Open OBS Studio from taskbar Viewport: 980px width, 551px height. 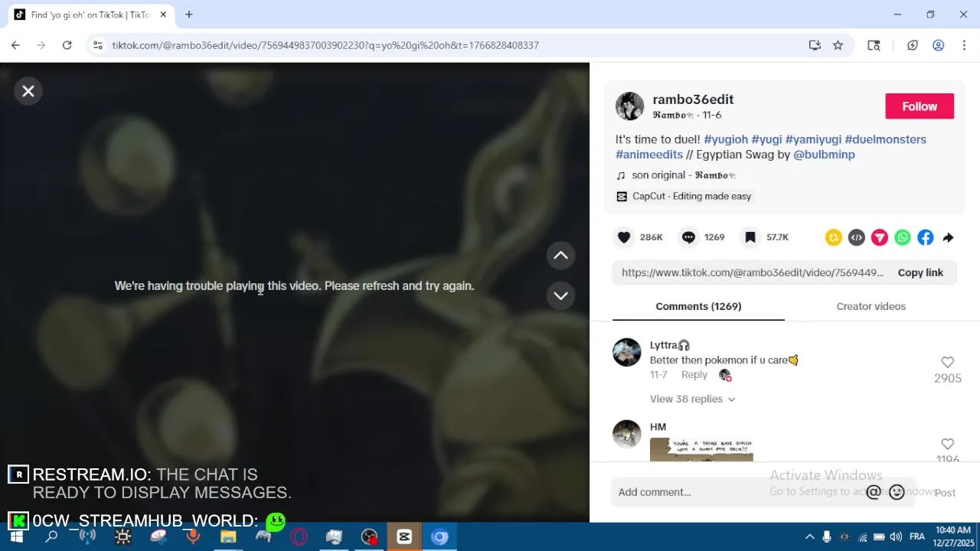click(369, 536)
